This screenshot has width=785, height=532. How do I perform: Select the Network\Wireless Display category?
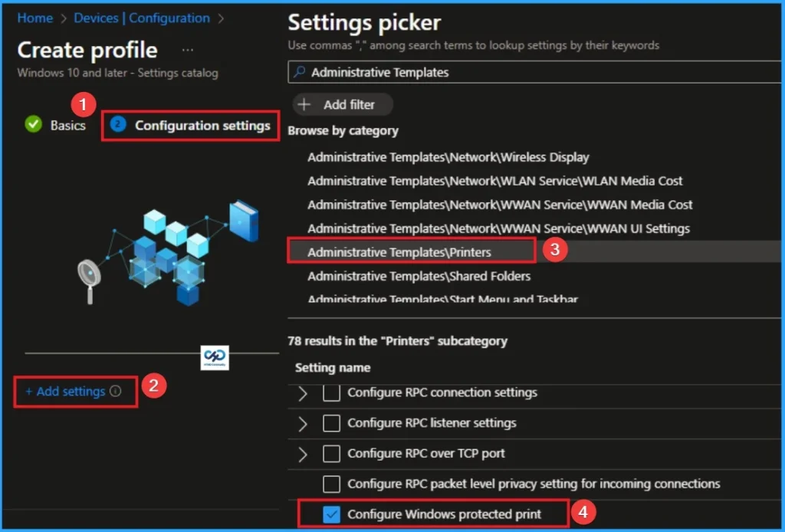pos(448,157)
